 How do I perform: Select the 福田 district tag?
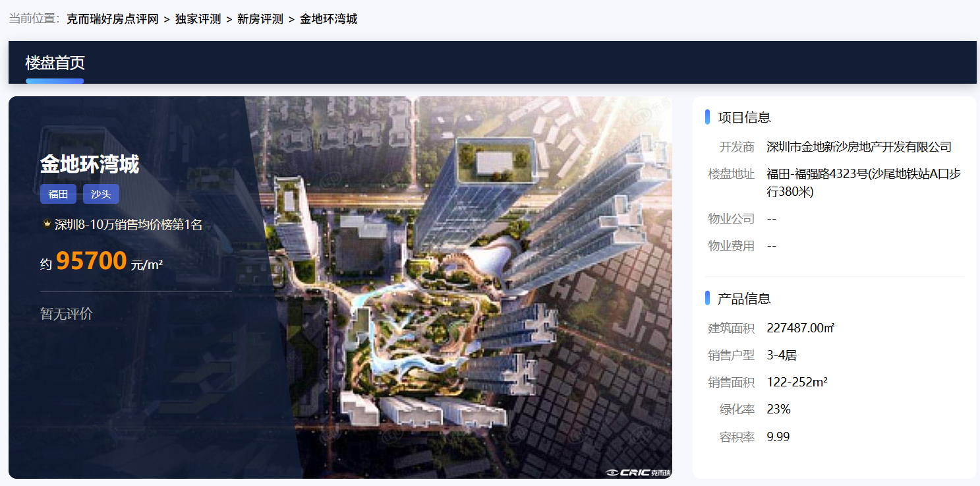(x=58, y=194)
